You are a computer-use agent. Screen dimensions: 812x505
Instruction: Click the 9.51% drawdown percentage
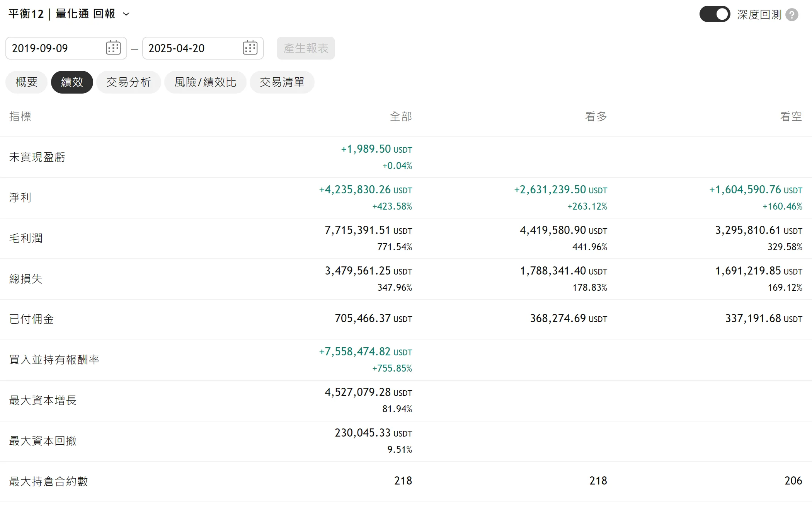click(x=400, y=450)
